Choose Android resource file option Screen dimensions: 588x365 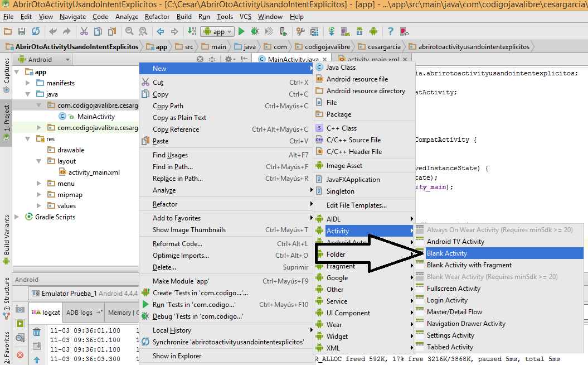pyautogui.click(x=365, y=79)
